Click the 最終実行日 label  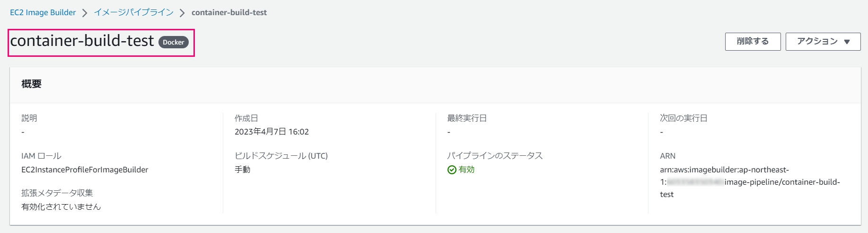467,118
